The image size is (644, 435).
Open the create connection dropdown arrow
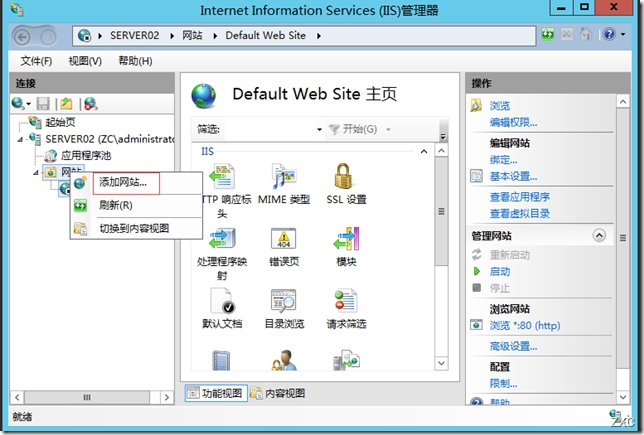coord(28,104)
